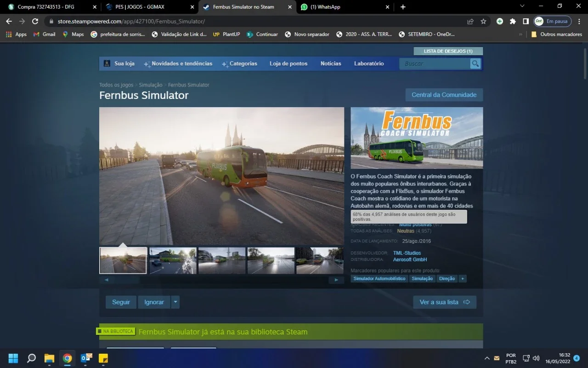This screenshot has width=588, height=368.
Task: Expand the Categorias menu in store nav
Action: [239, 63]
